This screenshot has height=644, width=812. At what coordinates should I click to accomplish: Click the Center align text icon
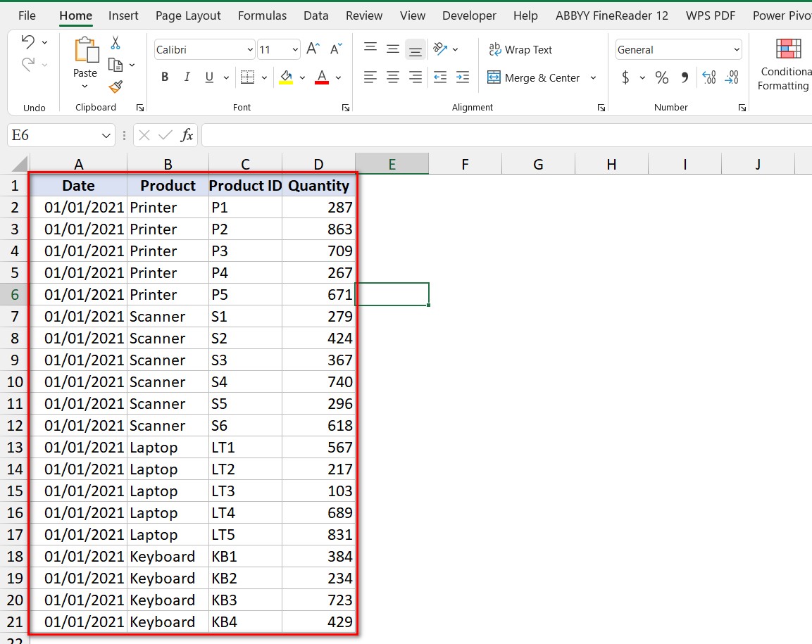[x=393, y=77]
